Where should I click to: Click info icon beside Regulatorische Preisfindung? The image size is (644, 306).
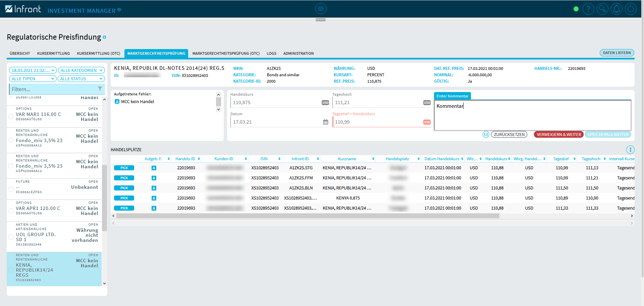pos(104,37)
